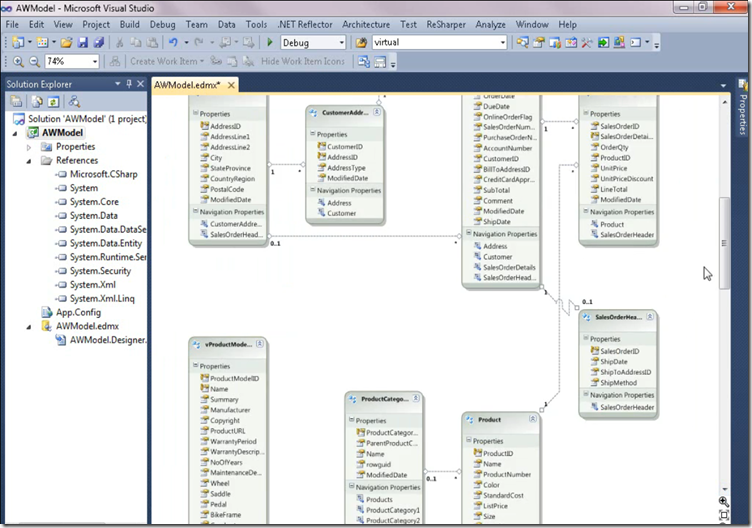Viewport: 752px width, 528px height.
Task: Click the vertical scrollbar thumb of diagram
Action: point(724,243)
